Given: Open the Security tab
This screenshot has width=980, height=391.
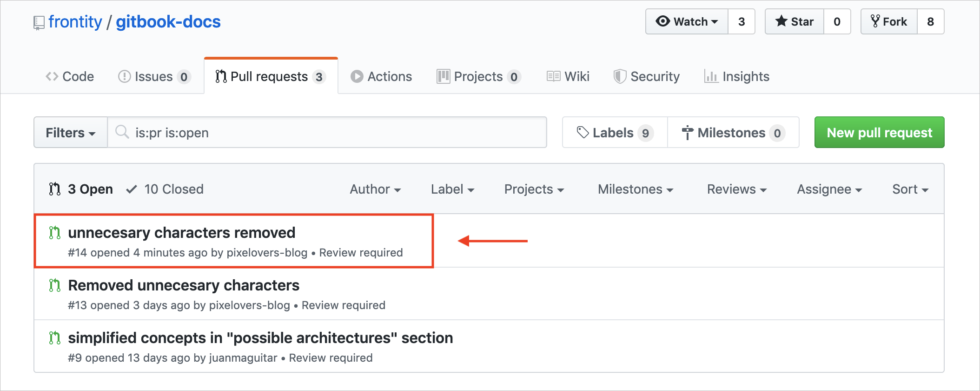Looking at the screenshot, I should (647, 76).
